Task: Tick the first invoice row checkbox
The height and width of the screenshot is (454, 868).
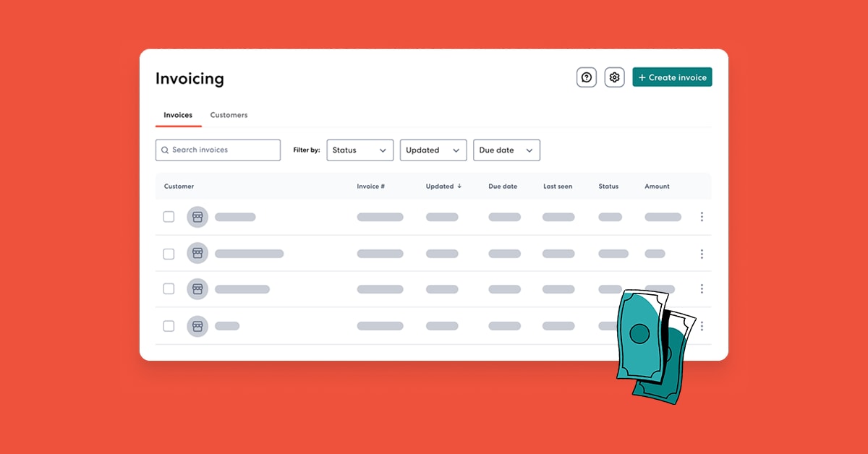Action: [169, 217]
